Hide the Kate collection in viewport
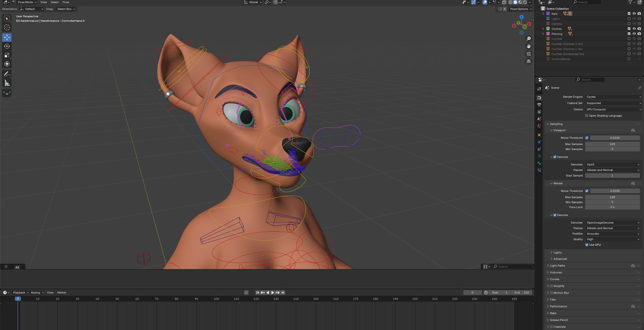644x330 pixels. (634, 14)
